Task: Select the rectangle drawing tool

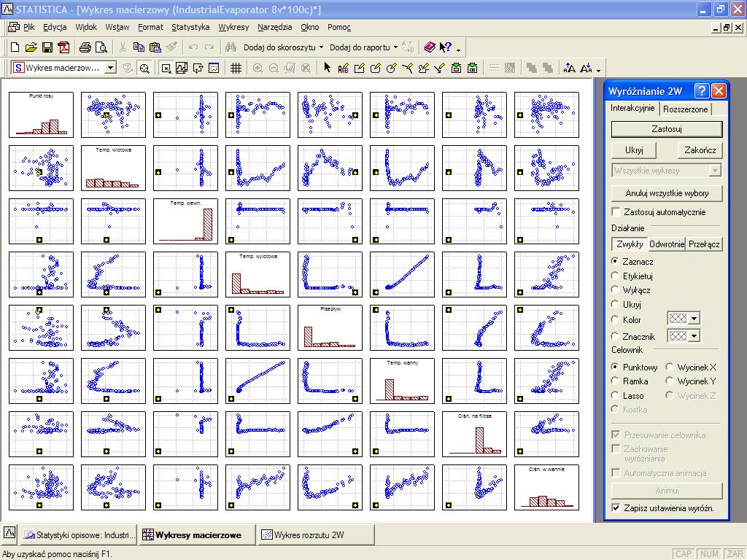Action: [x=359, y=68]
